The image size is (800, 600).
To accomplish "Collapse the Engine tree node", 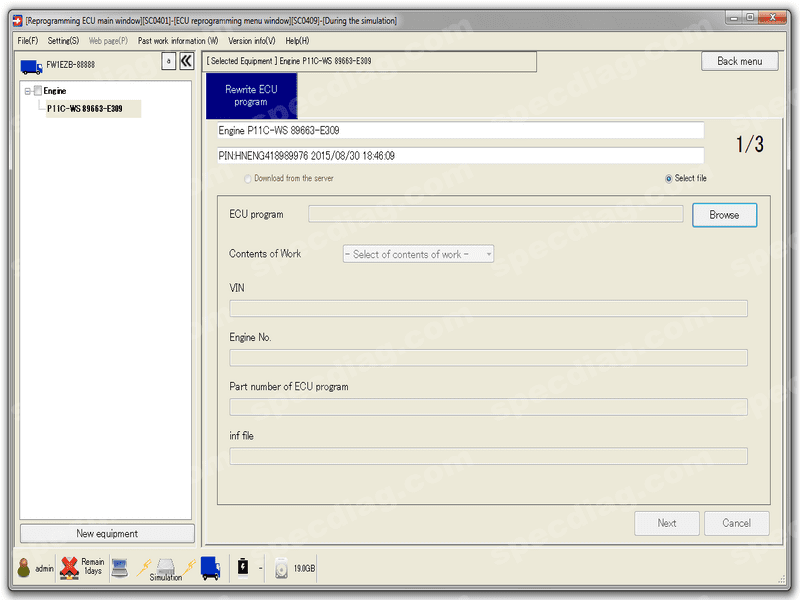I will point(28,91).
